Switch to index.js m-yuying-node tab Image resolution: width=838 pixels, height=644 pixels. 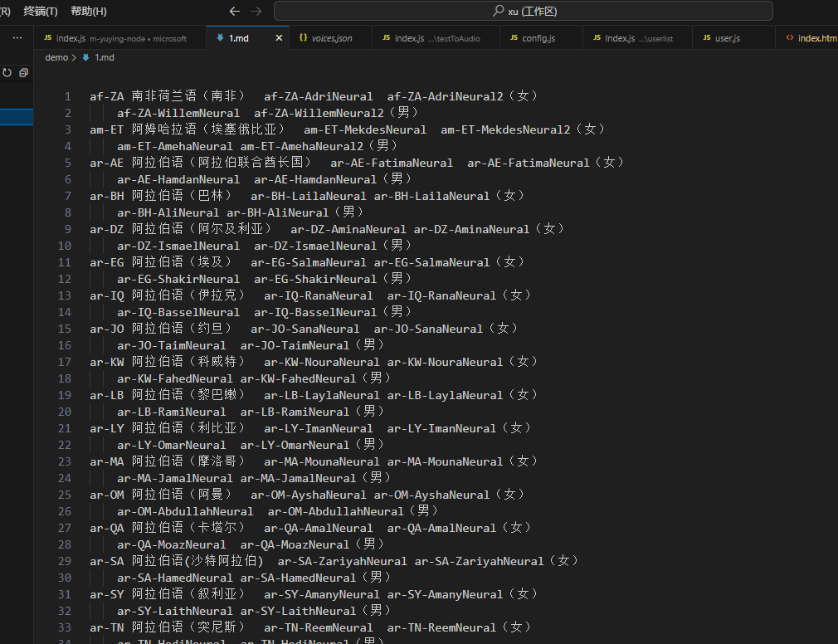click(x=119, y=38)
